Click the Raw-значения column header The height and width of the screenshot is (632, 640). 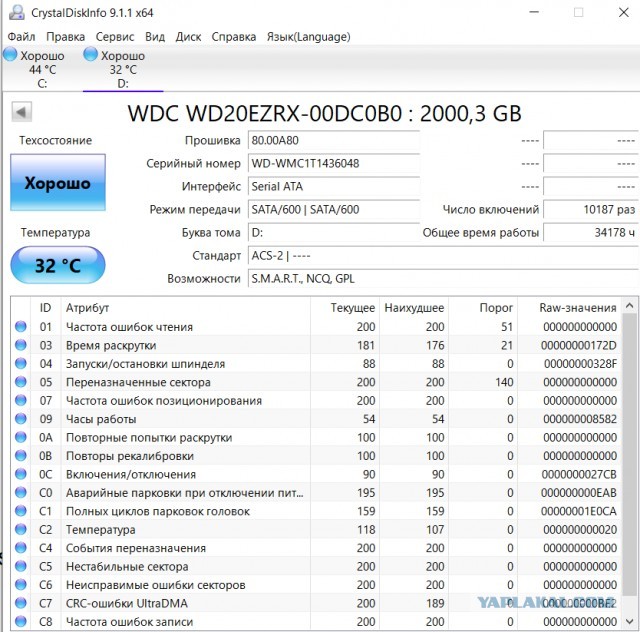(x=570, y=307)
